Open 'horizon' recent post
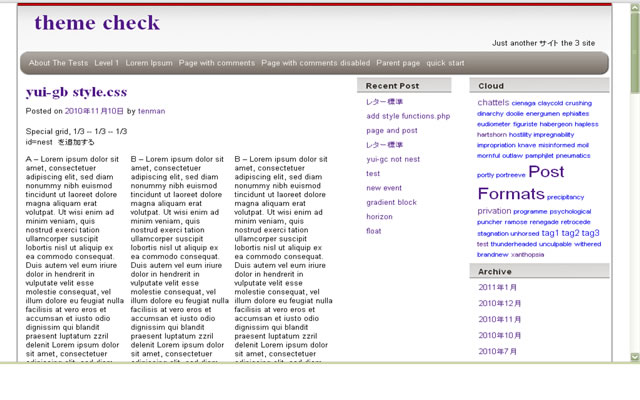640x400 pixels. [379, 216]
